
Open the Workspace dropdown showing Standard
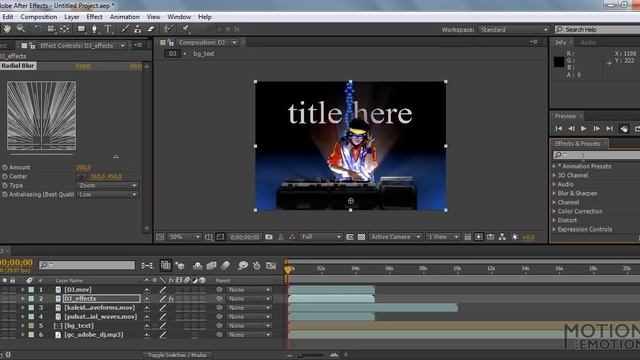pos(513,30)
